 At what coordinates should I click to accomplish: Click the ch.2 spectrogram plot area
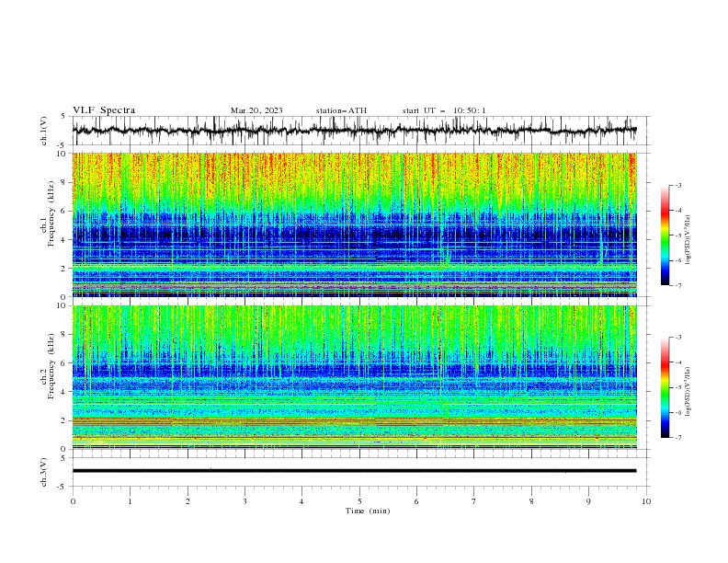point(354,377)
